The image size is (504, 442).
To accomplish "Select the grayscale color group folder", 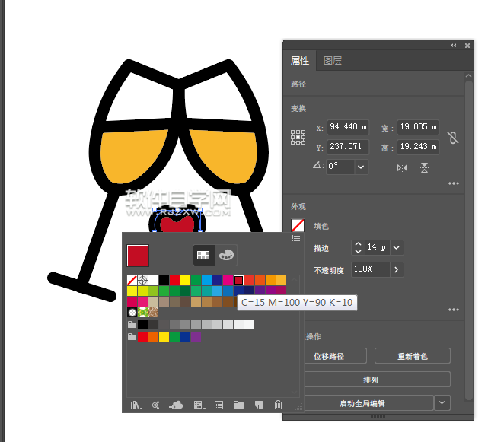I will click(132, 324).
